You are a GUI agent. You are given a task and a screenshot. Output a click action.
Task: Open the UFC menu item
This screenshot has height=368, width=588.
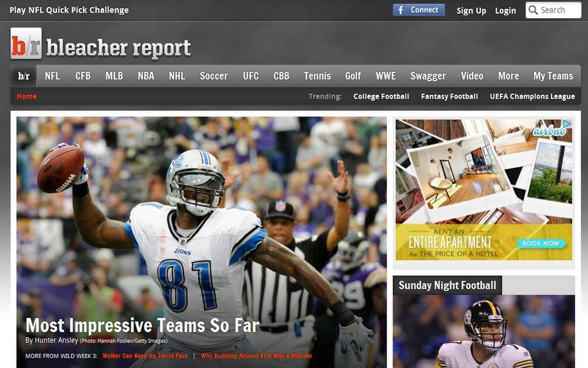tap(251, 76)
